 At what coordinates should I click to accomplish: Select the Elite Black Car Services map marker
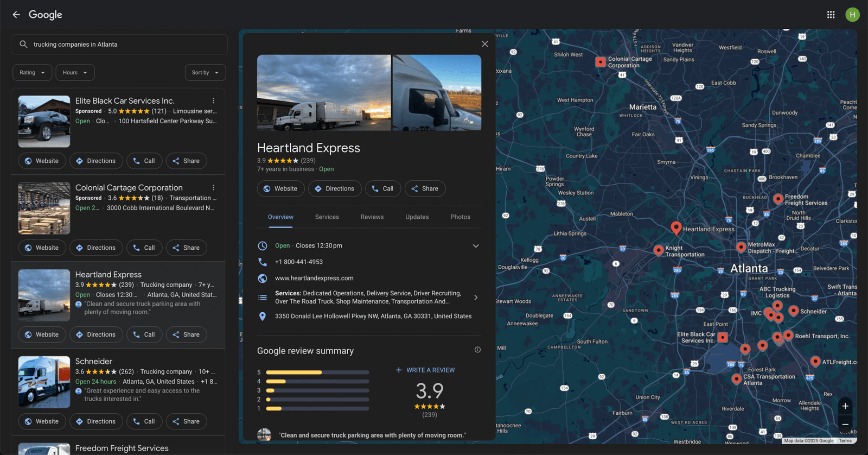point(723,337)
